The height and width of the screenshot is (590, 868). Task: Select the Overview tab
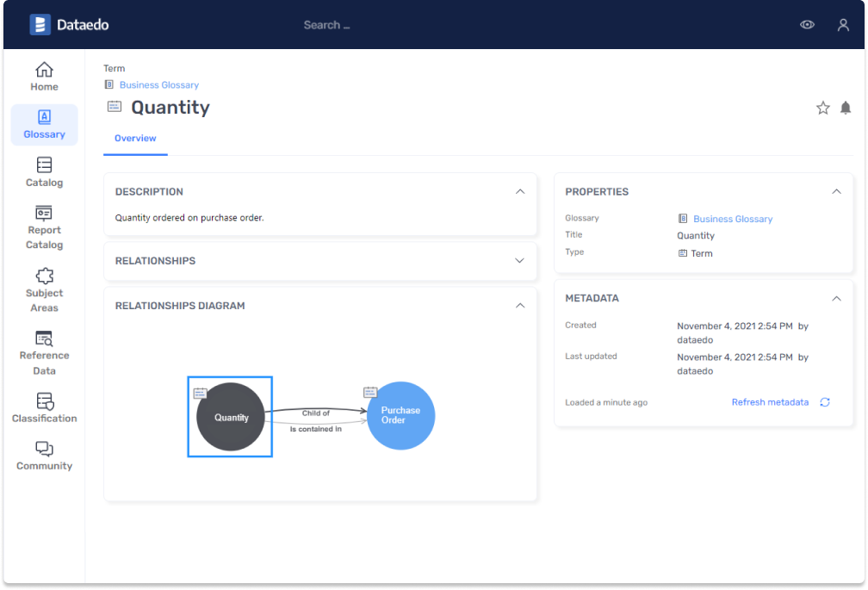(135, 139)
